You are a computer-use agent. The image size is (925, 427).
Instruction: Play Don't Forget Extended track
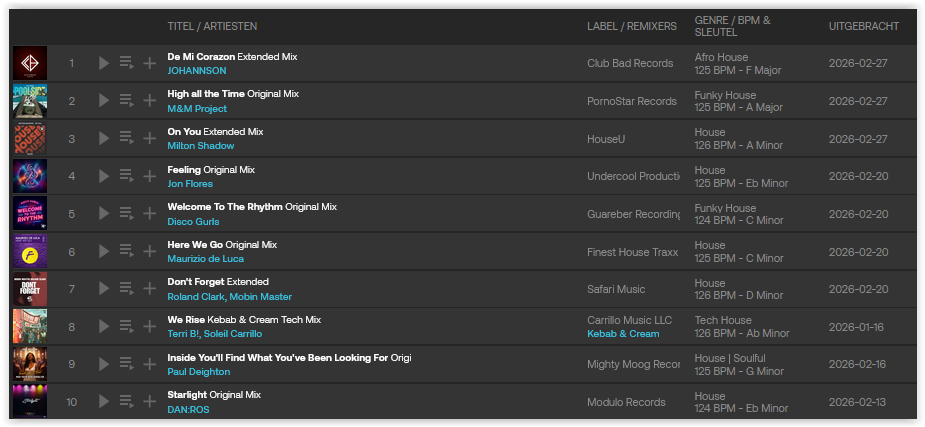[x=104, y=290]
